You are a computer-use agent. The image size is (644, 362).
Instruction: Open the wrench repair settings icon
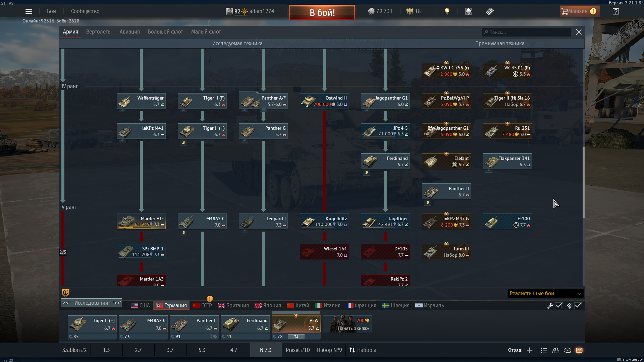(x=550, y=305)
